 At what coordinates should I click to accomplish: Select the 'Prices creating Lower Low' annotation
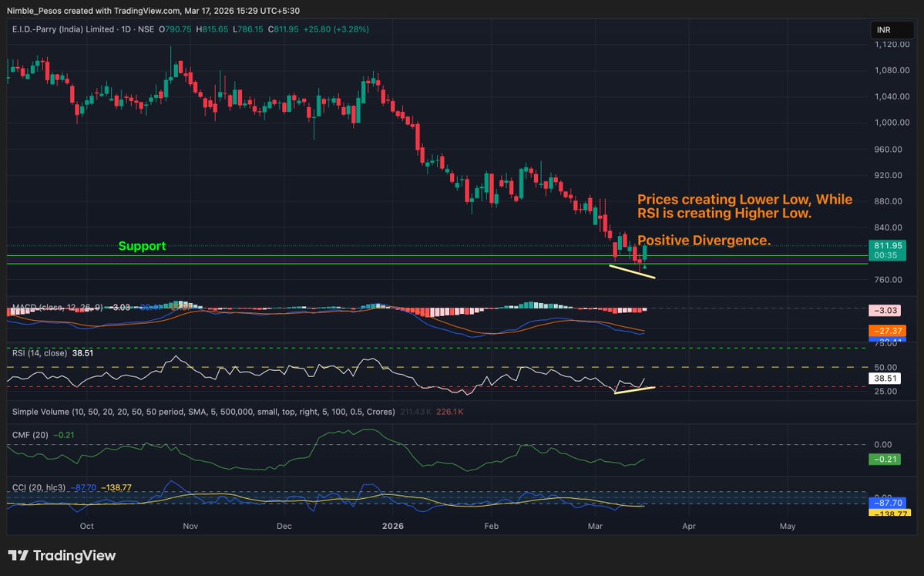(745, 207)
